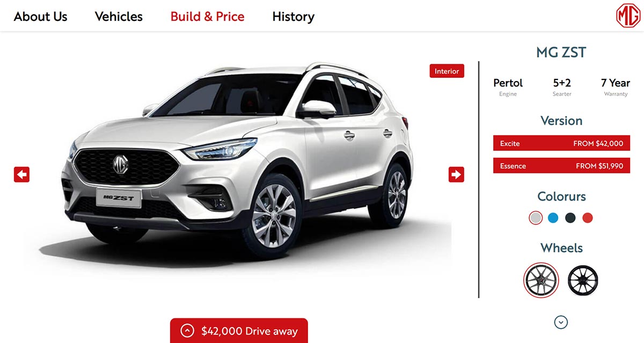Go to Build & Price tab
644x343 pixels.
(207, 17)
